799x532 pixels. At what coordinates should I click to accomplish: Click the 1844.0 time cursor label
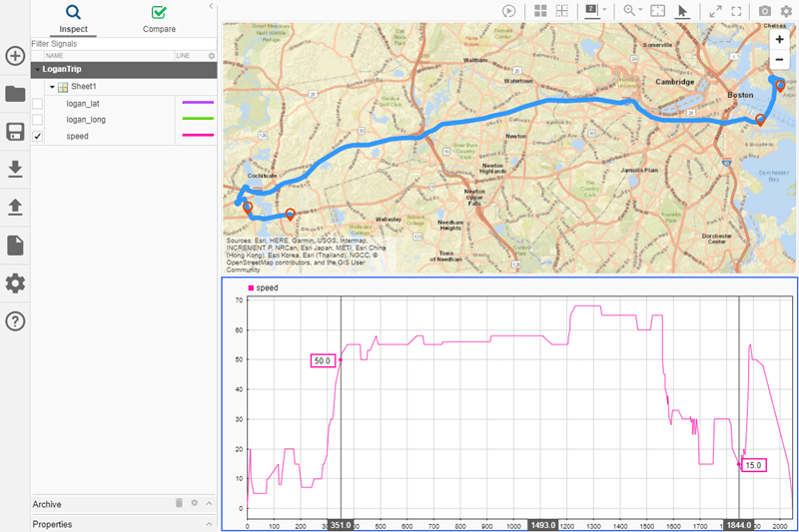pyautogui.click(x=739, y=525)
